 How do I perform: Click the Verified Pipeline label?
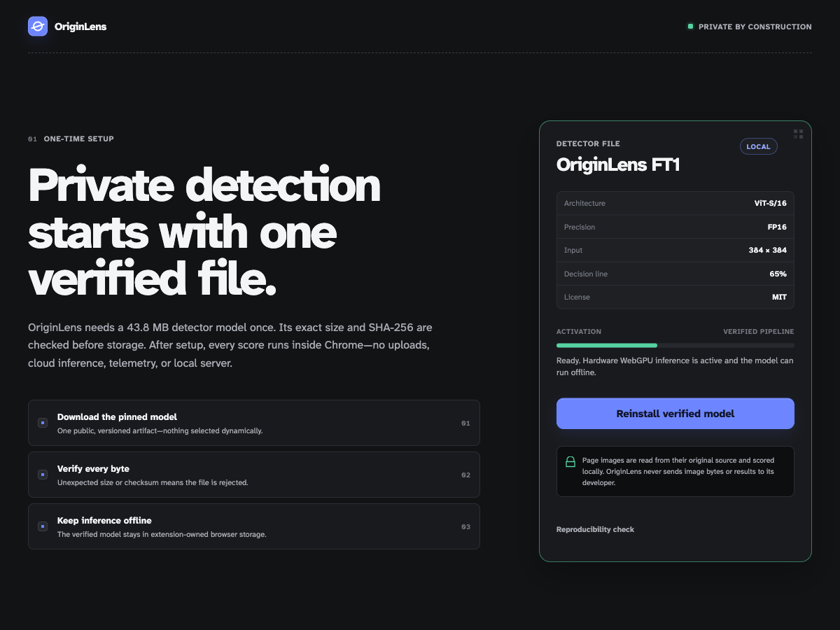[x=759, y=332]
